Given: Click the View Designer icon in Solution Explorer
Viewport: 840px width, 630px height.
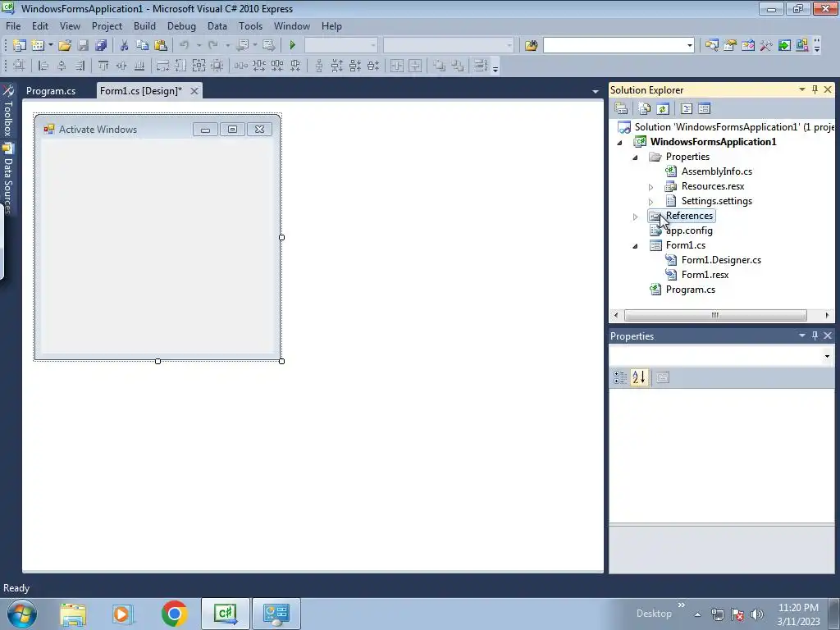Looking at the screenshot, I should 705,109.
